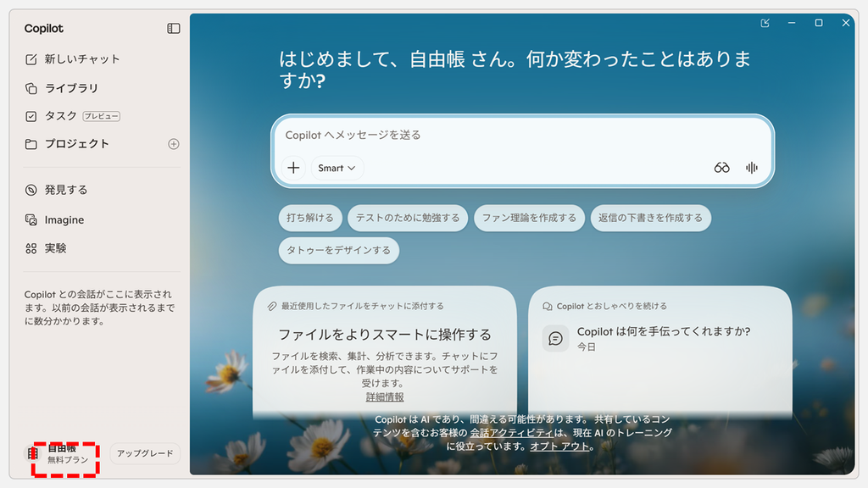Start voice input with waveform icon
Screen dimensions: 868x488
point(751,168)
